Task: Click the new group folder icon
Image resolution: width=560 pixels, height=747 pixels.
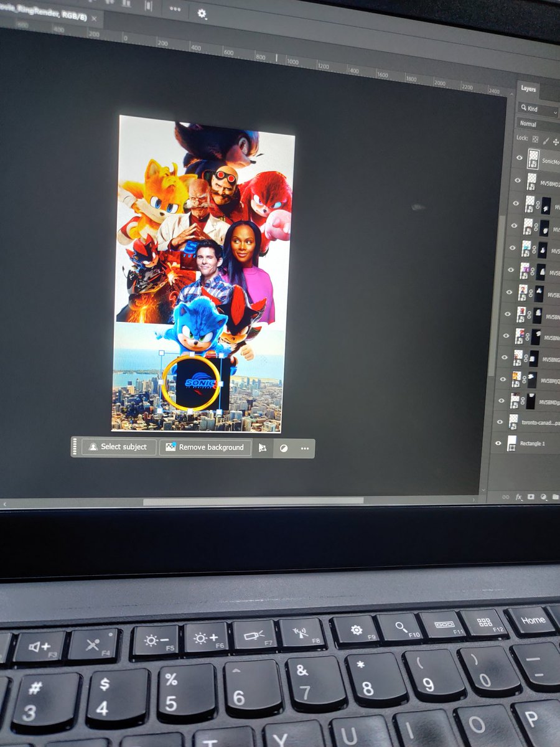Action: pyautogui.click(x=554, y=497)
